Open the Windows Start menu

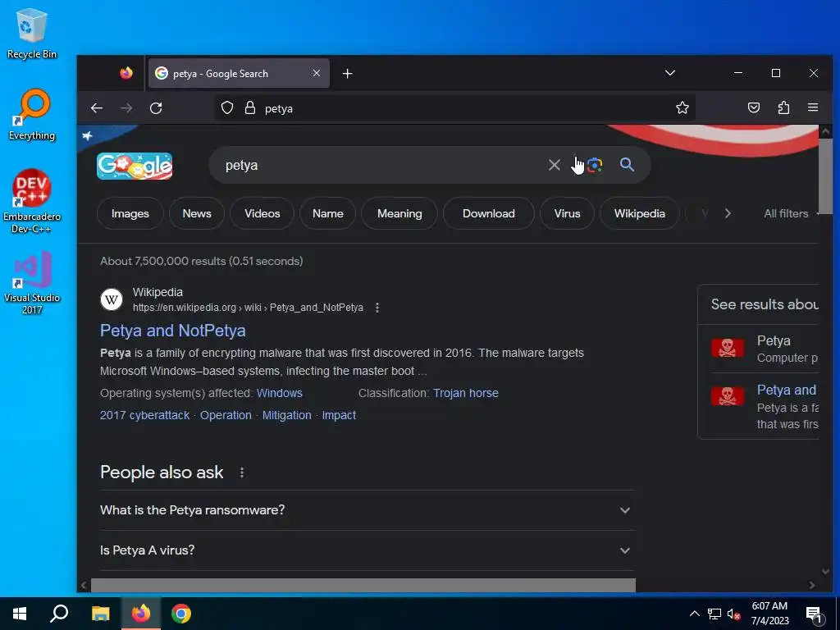click(20, 614)
